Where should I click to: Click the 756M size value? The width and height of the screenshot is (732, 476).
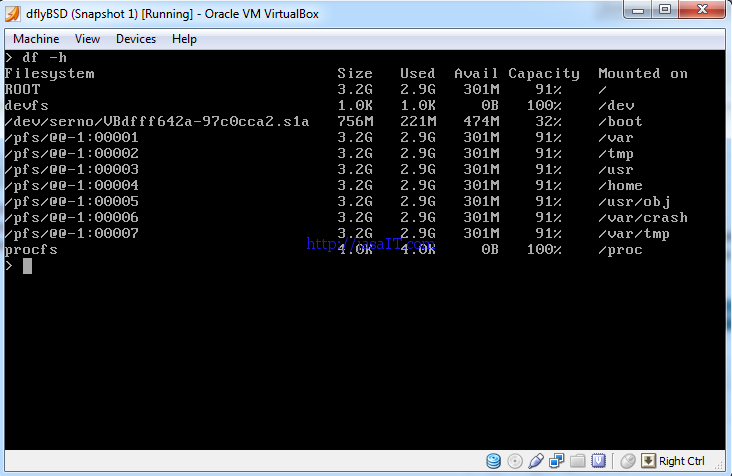click(x=355, y=121)
